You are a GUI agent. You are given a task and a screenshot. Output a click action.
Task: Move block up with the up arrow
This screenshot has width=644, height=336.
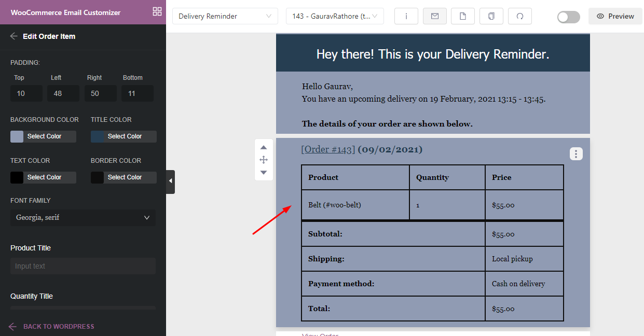264,147
